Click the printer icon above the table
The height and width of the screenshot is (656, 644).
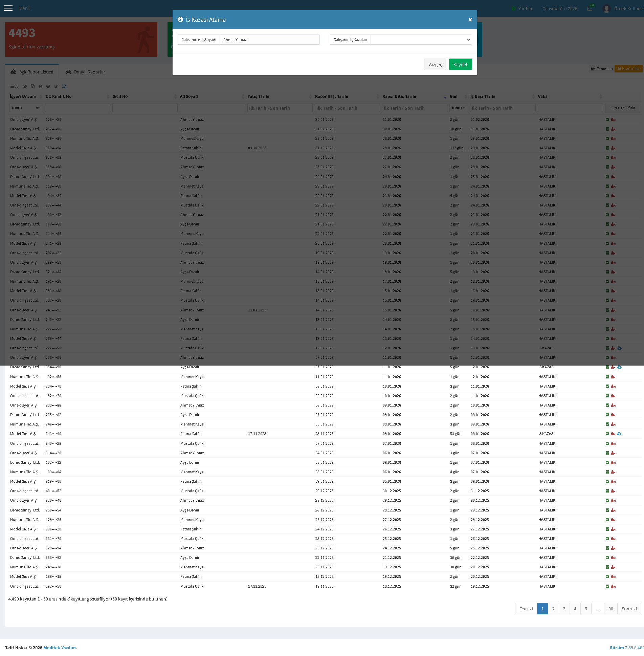40,86
